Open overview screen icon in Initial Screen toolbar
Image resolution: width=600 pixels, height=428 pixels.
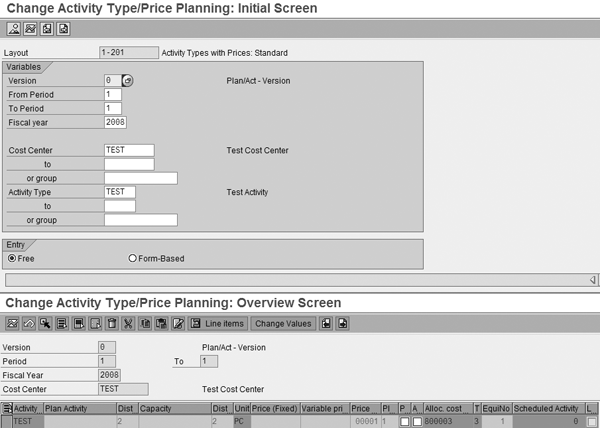14,29
